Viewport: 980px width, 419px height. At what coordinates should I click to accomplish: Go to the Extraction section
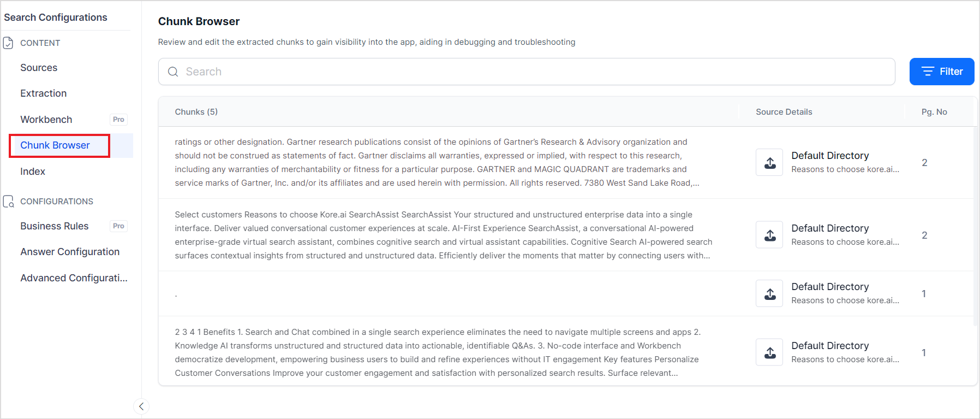(x=44, y=93)
